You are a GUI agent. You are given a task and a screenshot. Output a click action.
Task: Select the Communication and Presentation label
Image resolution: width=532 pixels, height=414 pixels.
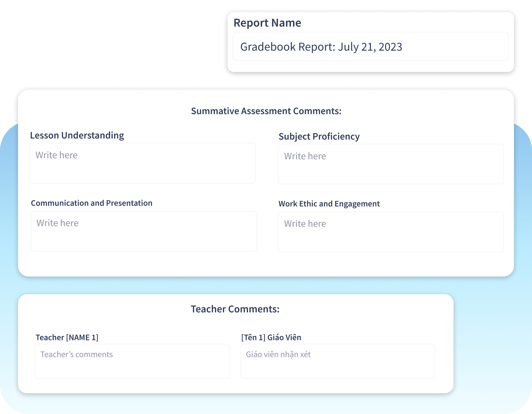click(92, 203)
